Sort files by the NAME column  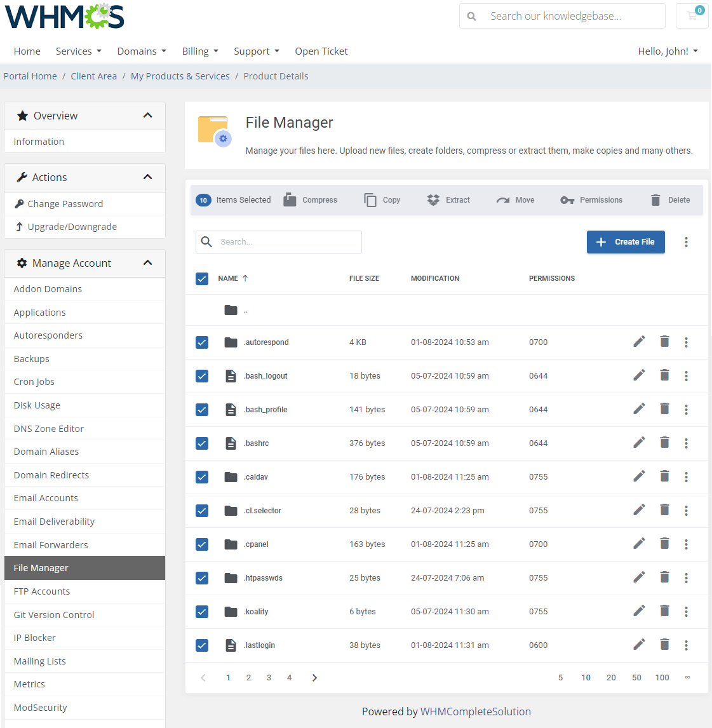(233, 278)
